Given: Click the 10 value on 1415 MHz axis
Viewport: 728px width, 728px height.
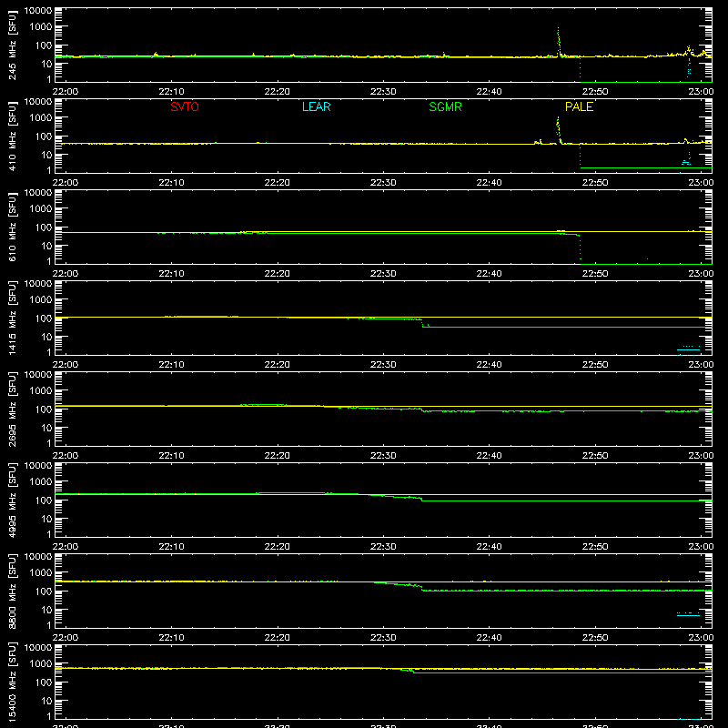Looking at the screenshot, I should [46, 337].
